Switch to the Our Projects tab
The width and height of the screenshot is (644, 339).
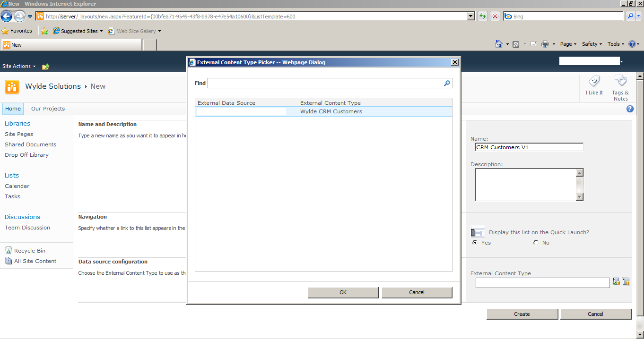point(47,109)
